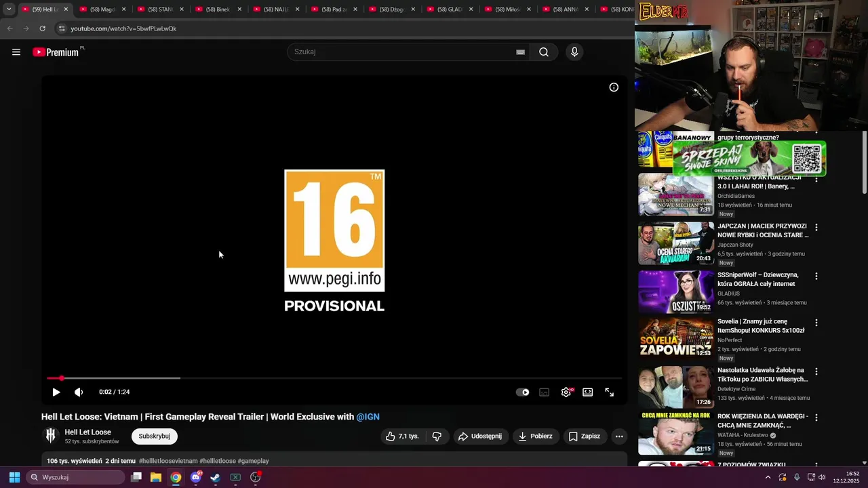Screen dimensions: 868x488
Task: Play the Hell Let Loose trailer
Action: coord(56,392)
